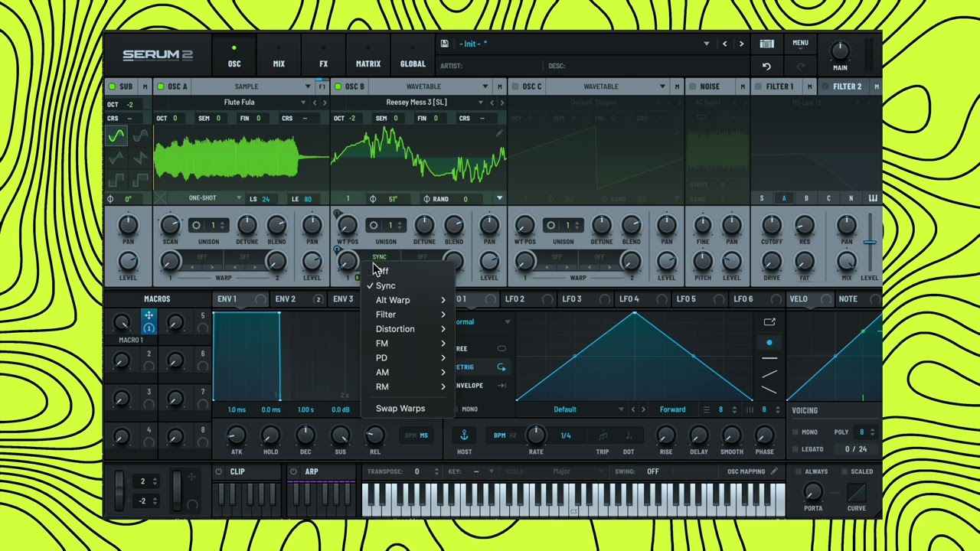Check the voicing MONO checkbox
This screenshot has height=551, width=980.
click(x=796, y=432)
